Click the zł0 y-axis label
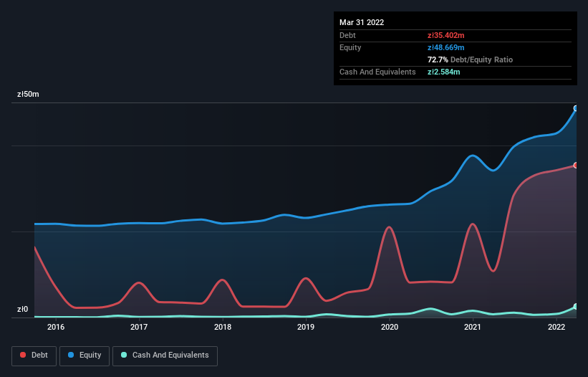This screenshot has width=588, height=377. [x=22, y=309]
